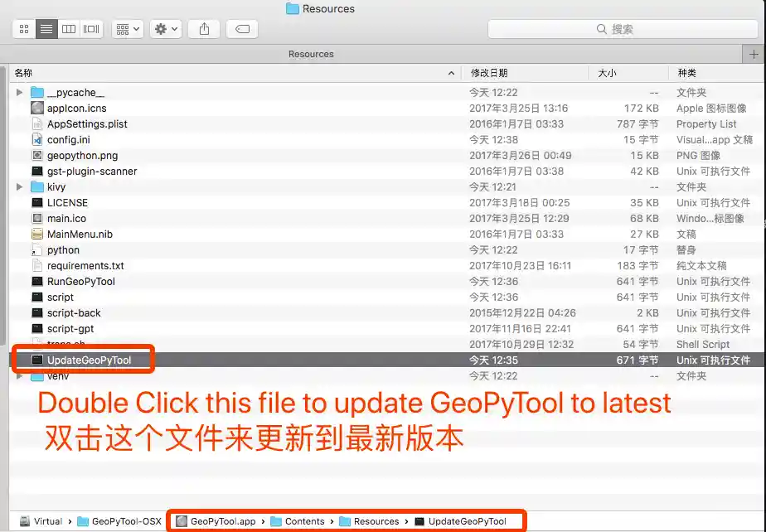The height and width of the screenshot is (532, 766).
Task: Click the MainMenu.nib file name
Action: 80,235
